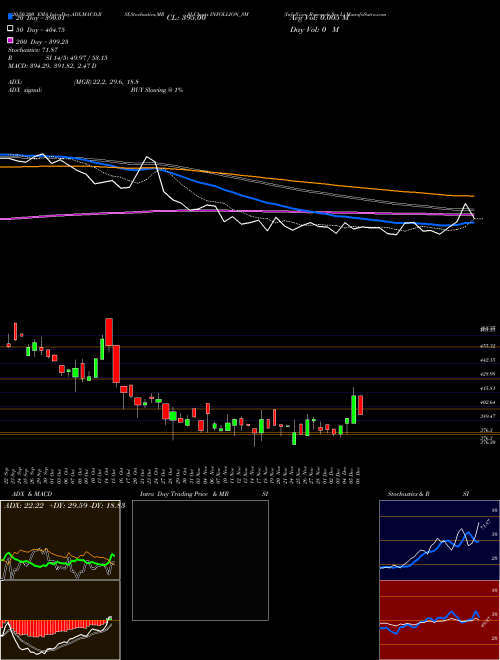Click the 402.64 price axis label
The width and height of the screenshot is (500, 660).
click(487, 402)
